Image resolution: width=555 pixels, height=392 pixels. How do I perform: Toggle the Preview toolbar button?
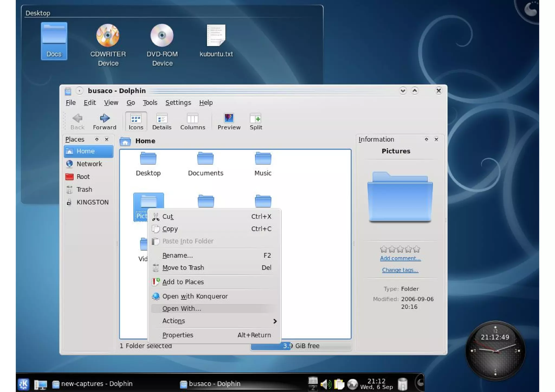tap(229, 121)
